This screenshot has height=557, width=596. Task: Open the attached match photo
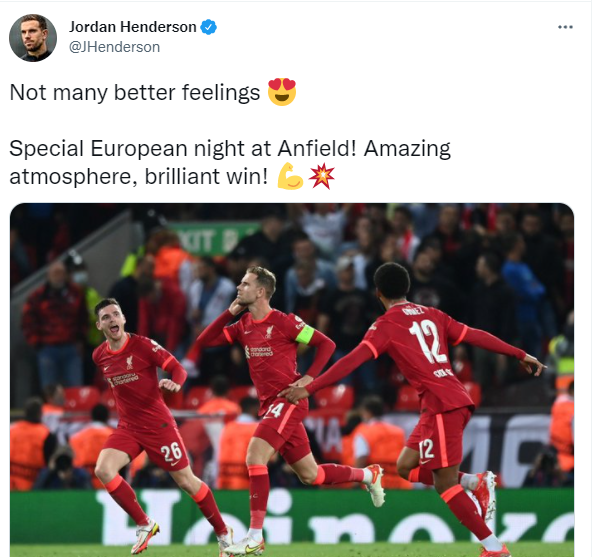point(292,380)
